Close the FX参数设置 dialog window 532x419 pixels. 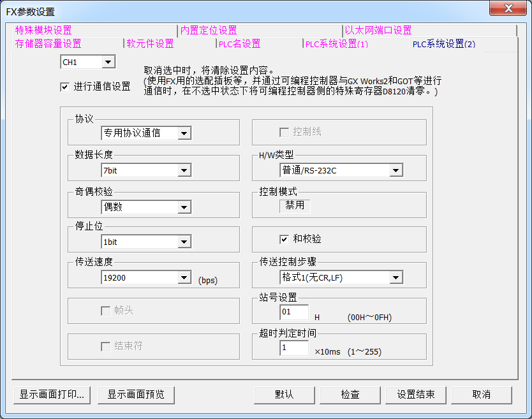pyautogui.click(x=508, y=9)
